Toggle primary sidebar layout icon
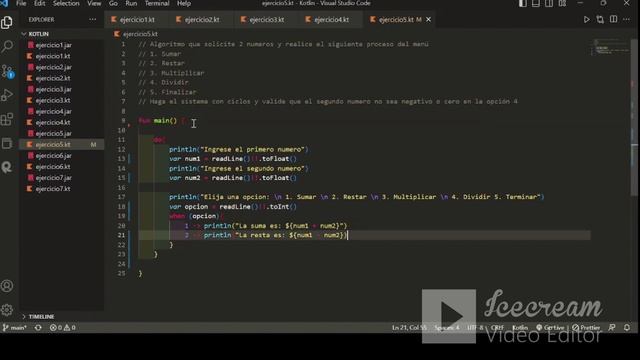This screenshot has height=360, width=640. pyautogui.click(x=522, y=3)
